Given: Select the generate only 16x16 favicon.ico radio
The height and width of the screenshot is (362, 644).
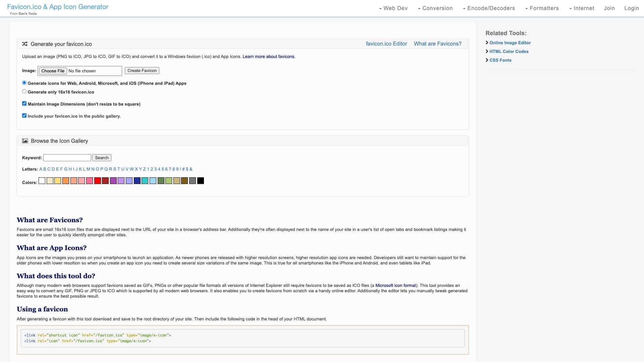Looking at the screenshot, I should click(24, 92).
